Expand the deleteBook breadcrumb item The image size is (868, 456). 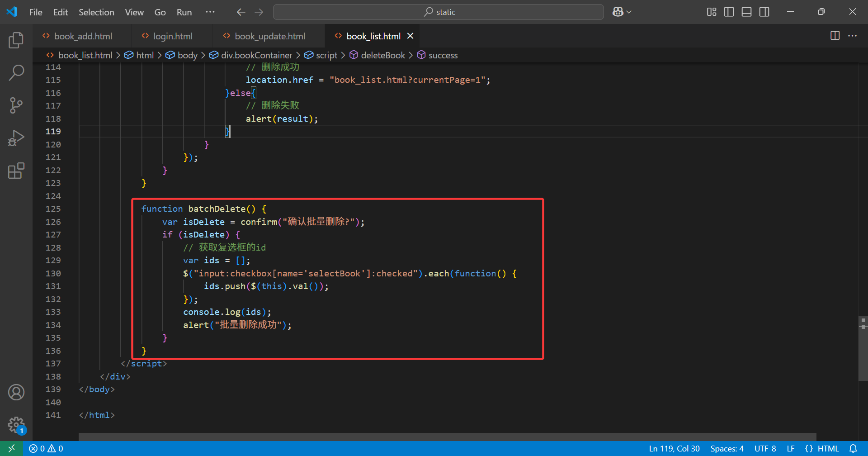click(382, 55)
